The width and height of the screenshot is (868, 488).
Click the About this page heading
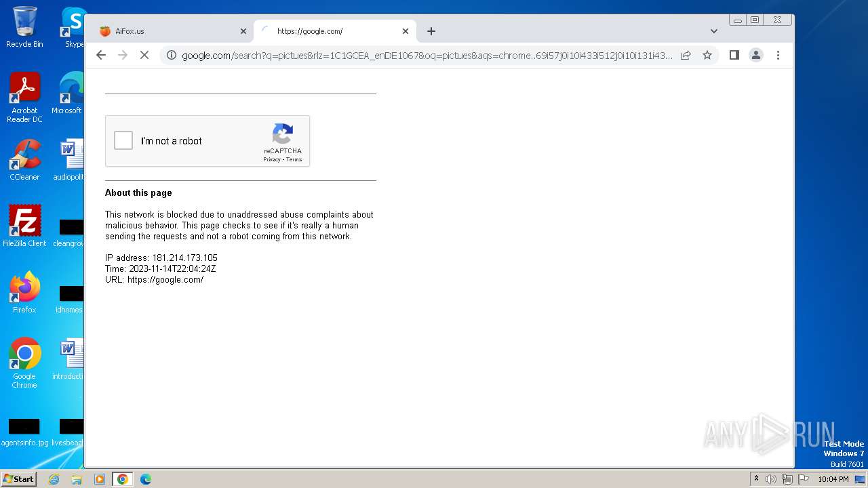138,193
